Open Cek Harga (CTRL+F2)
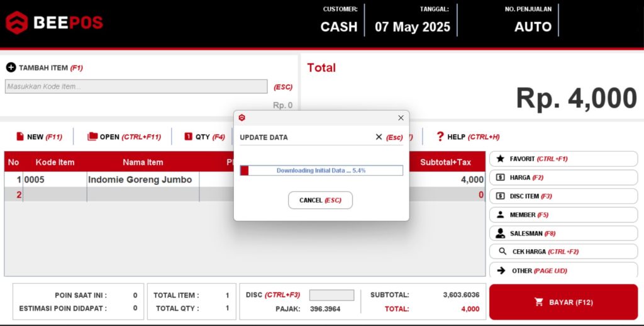This screenshot has height=326, width=644. (x=563, y=252)
